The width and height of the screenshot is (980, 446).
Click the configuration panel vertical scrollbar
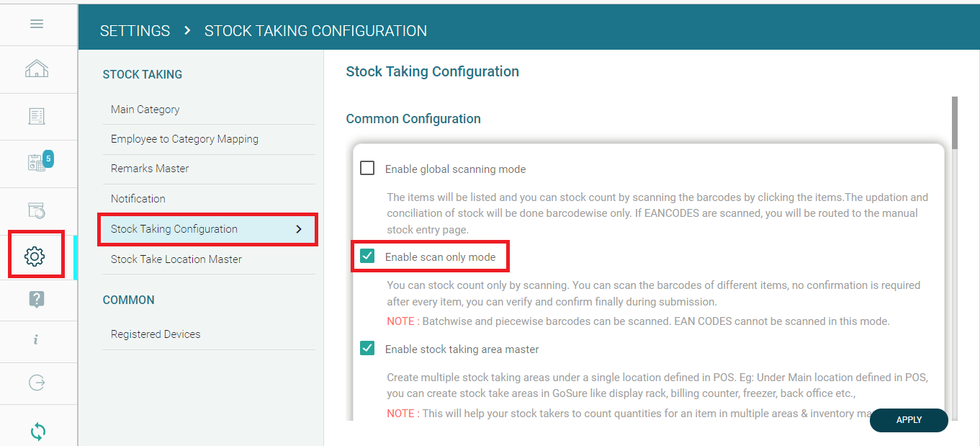tap(955, 122)
